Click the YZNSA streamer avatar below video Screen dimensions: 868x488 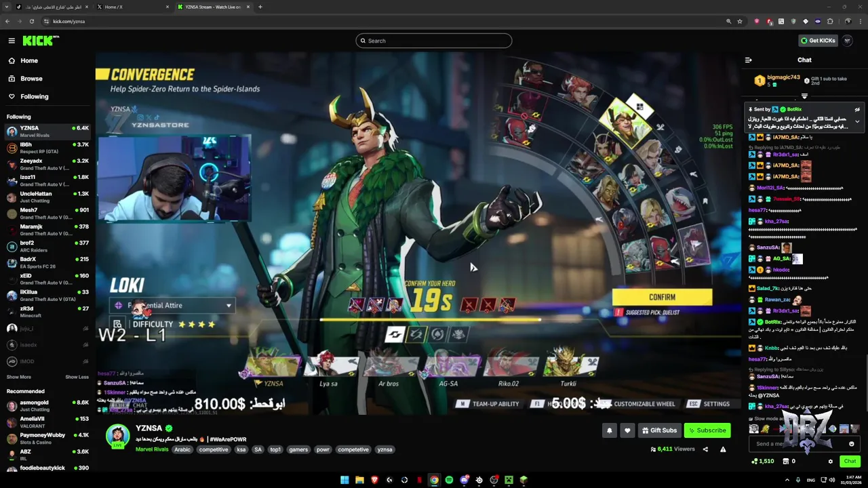[x=117, y=436]
